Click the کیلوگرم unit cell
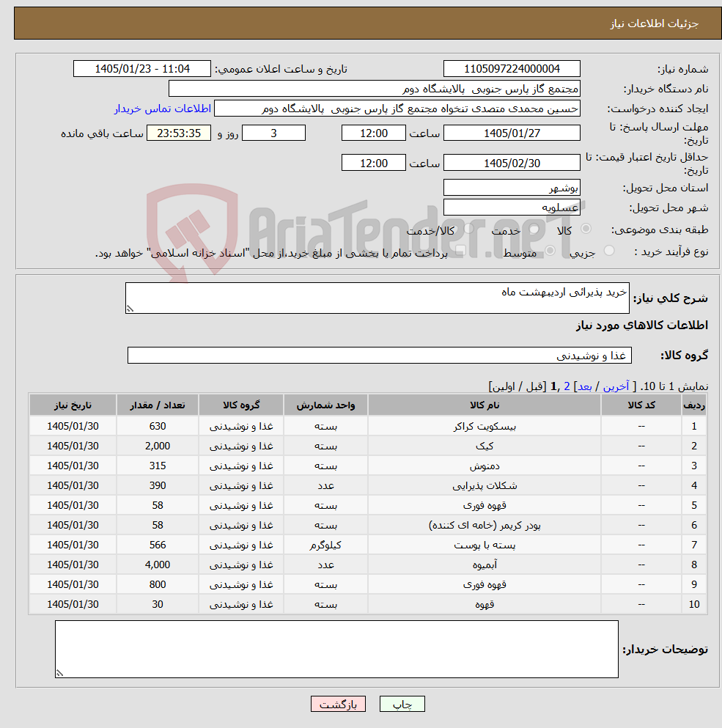 pyautogui.click(x=325, y=545)
